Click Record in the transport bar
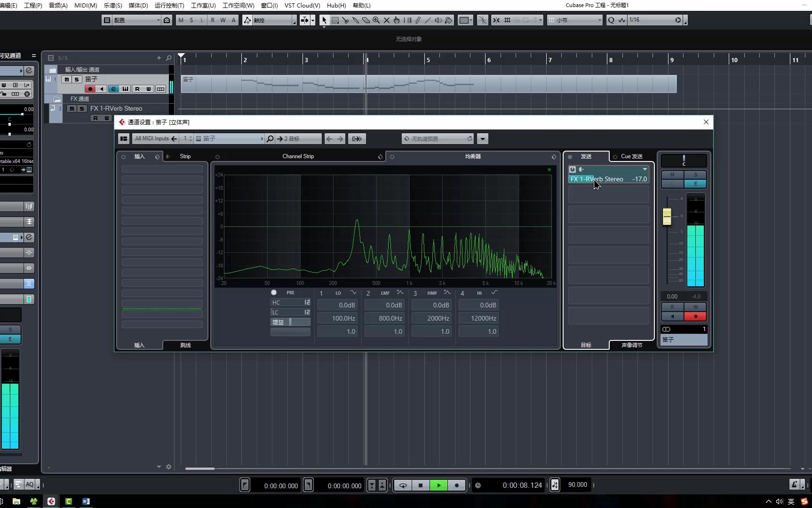 (x=456, y=485)
